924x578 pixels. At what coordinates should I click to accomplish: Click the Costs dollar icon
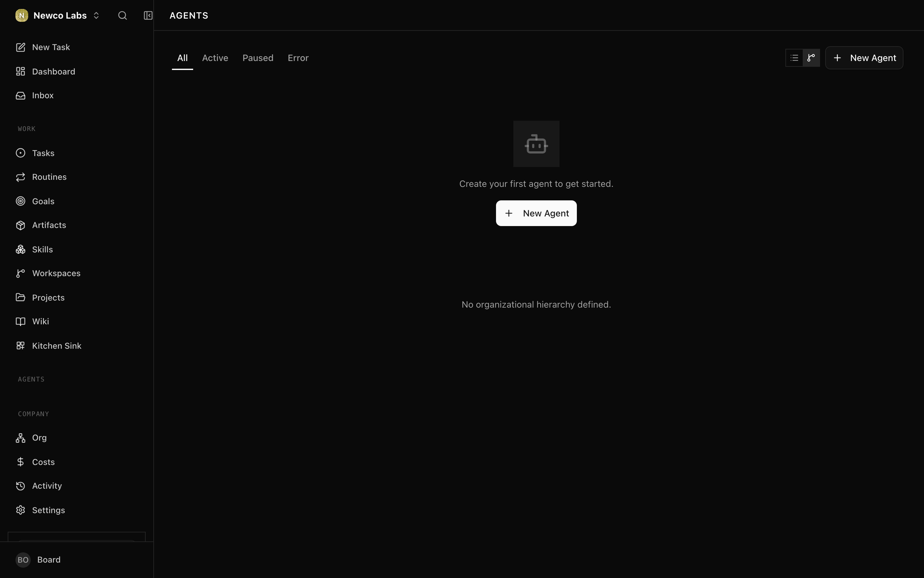point(21,462)
